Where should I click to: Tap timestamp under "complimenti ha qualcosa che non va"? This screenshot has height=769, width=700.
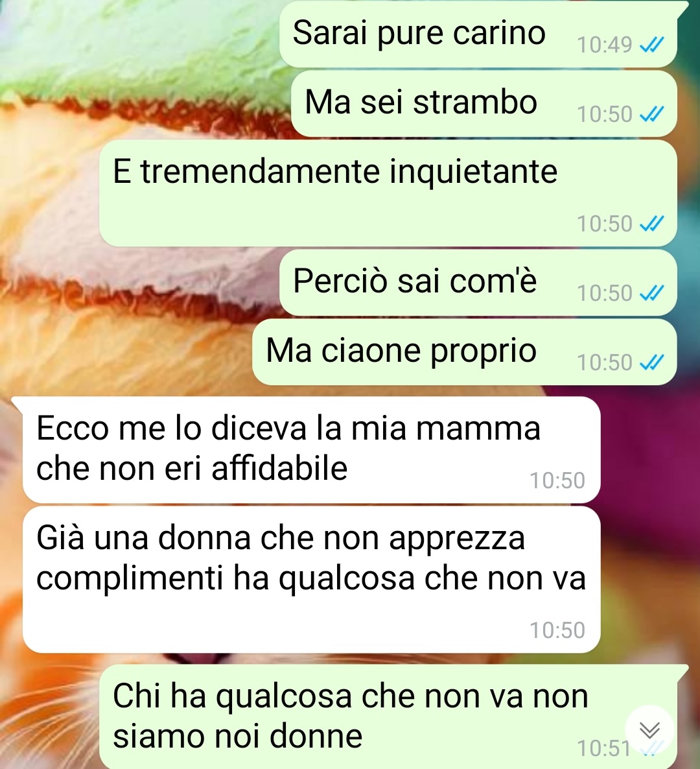point(557,630)
